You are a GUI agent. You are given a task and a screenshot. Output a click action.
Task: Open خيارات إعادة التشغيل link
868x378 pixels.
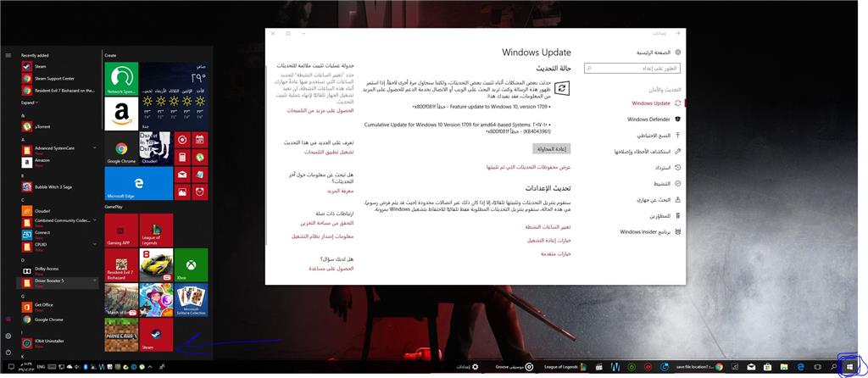click(x=549, y=240)
